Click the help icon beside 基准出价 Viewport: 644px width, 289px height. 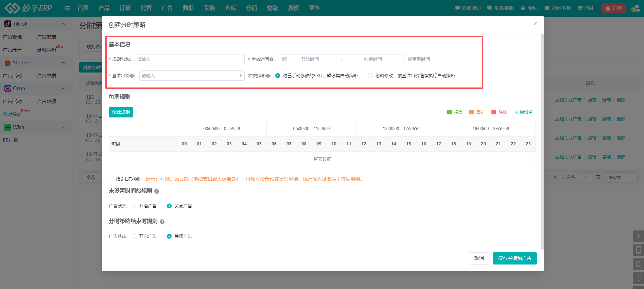point(132,76)
